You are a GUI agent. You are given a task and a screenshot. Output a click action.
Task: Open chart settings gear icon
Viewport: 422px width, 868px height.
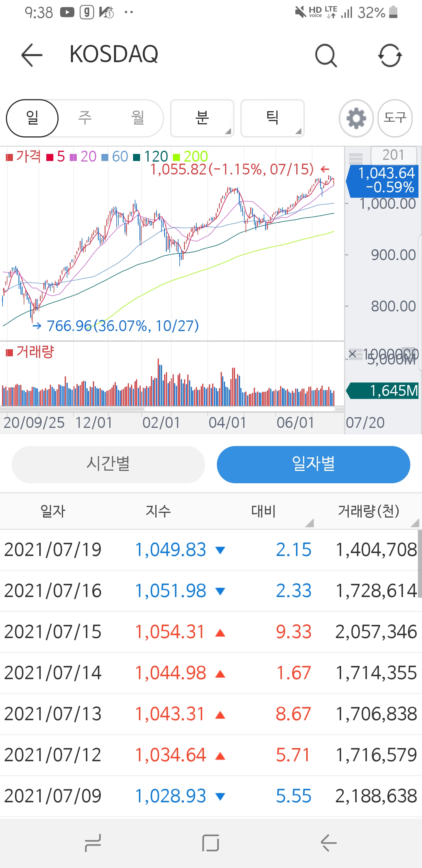tap(356, 118)
